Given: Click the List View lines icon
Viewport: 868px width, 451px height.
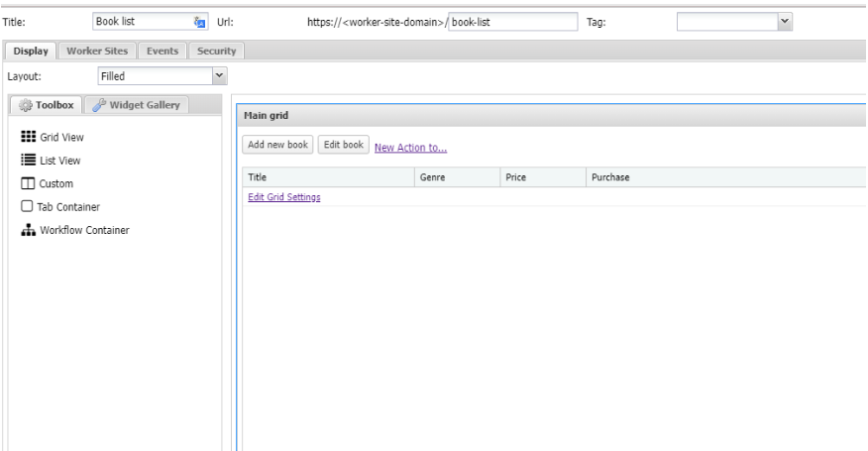Looking at the screenshot, I should pyautogui.click(x=28, y=160).
